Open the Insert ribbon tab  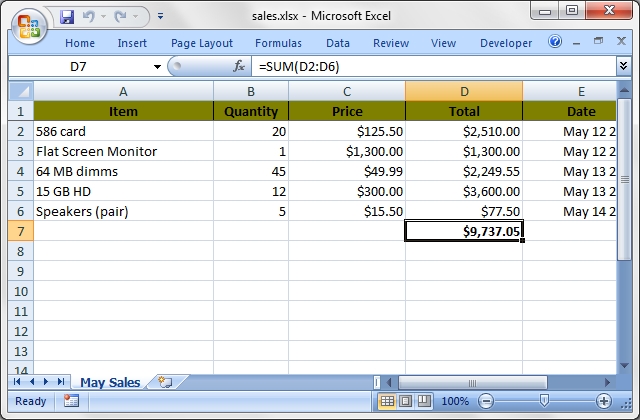point(132,43)
